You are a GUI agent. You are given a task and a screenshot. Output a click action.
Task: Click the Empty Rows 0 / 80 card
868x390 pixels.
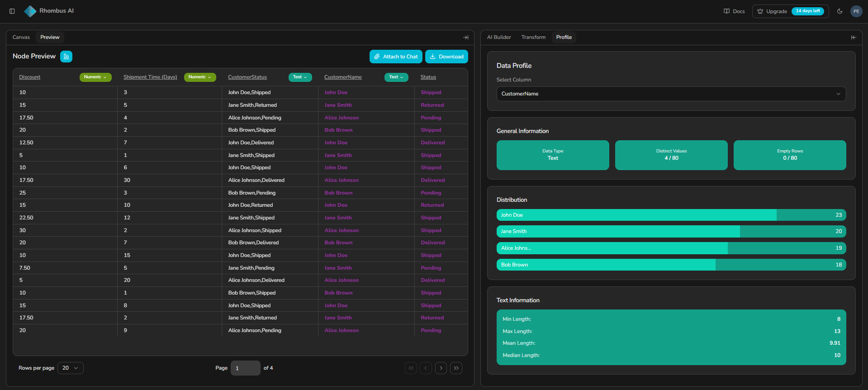790,155
